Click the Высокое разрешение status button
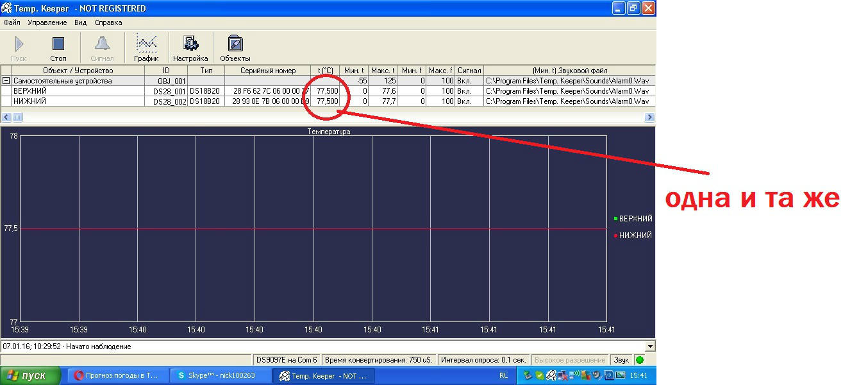 tap(570, 360)
